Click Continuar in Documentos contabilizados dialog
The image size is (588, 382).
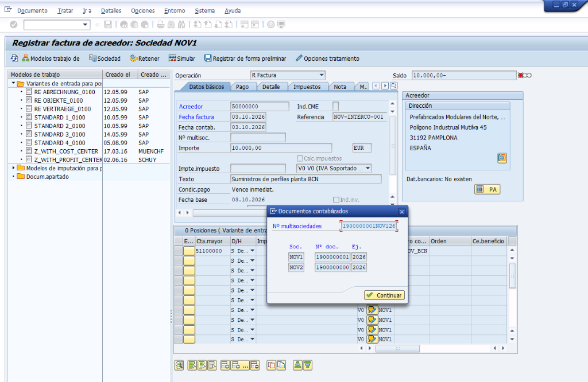[x=384, y=295]
